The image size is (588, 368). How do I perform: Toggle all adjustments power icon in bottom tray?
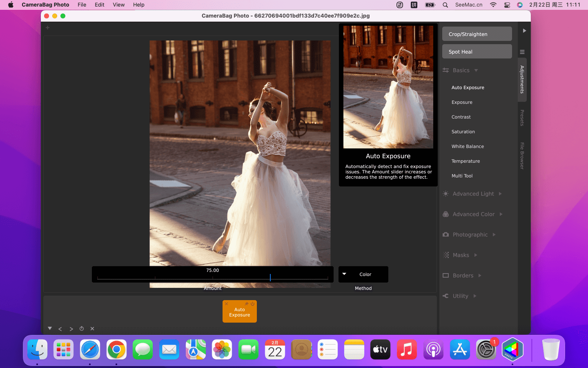pos(82,329)
